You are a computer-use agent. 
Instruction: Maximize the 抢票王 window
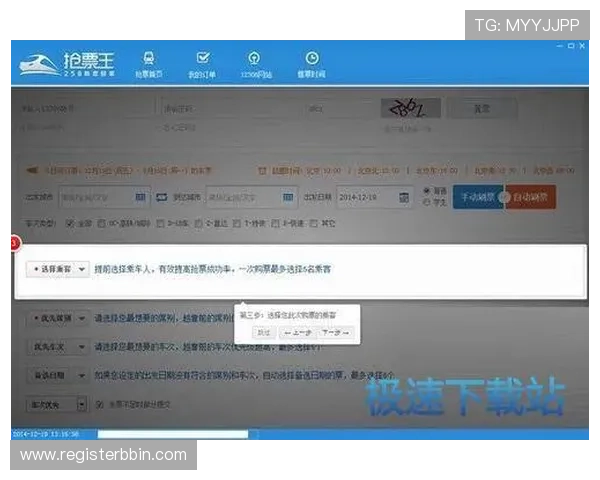point(571,46)
